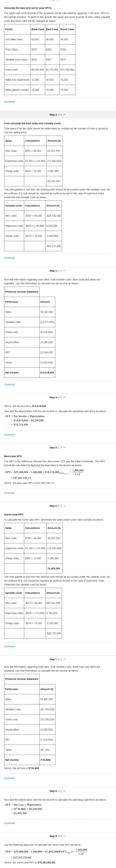Select the Net income $14,018,400 cell
This screenshot has height=868, width=116.
[x=47, y=373]
